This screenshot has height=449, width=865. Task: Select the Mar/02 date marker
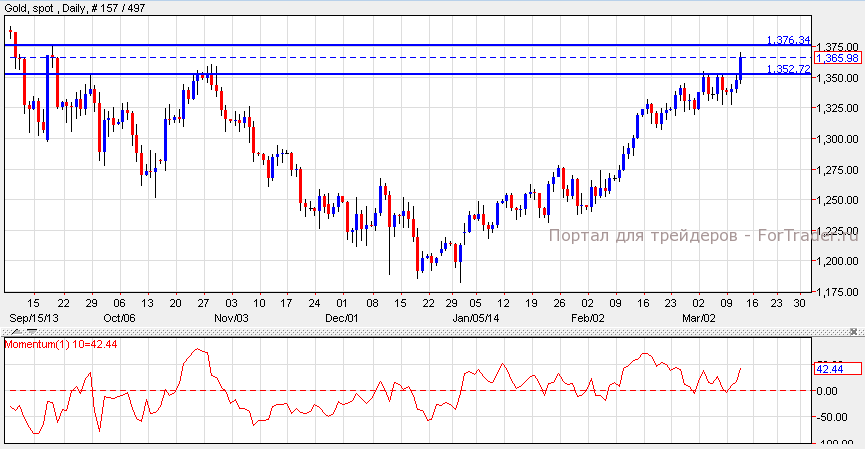point(700,317)
